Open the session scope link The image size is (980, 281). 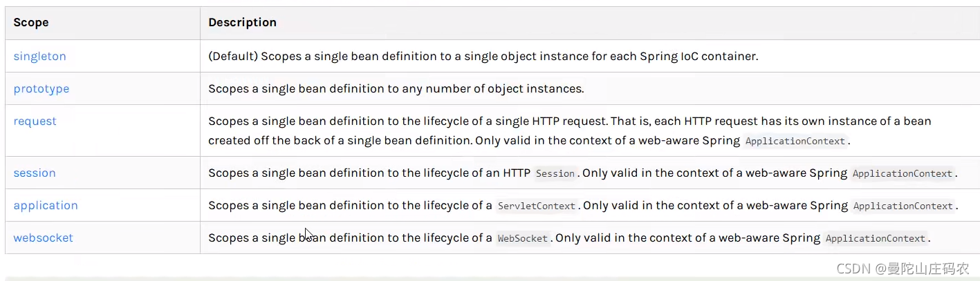(35, 173)
